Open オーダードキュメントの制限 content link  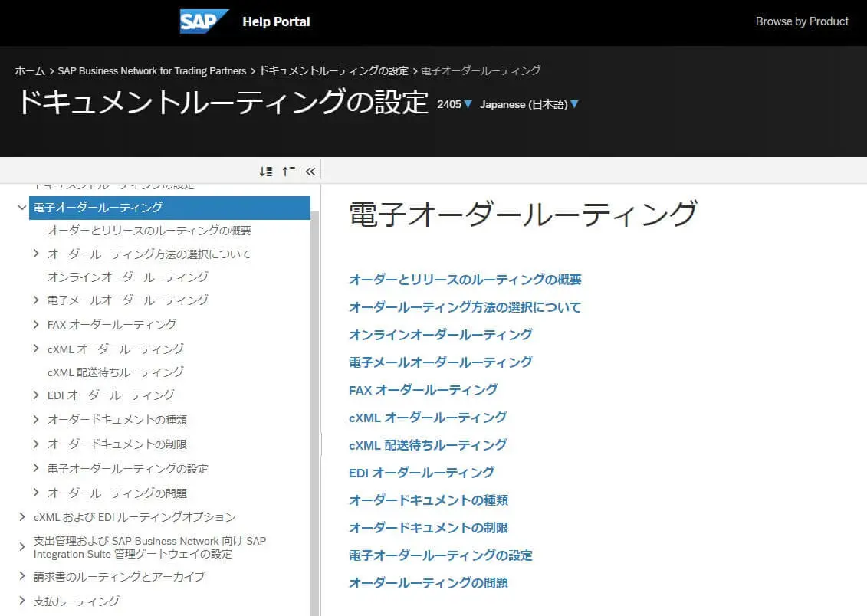coord(429,528)
